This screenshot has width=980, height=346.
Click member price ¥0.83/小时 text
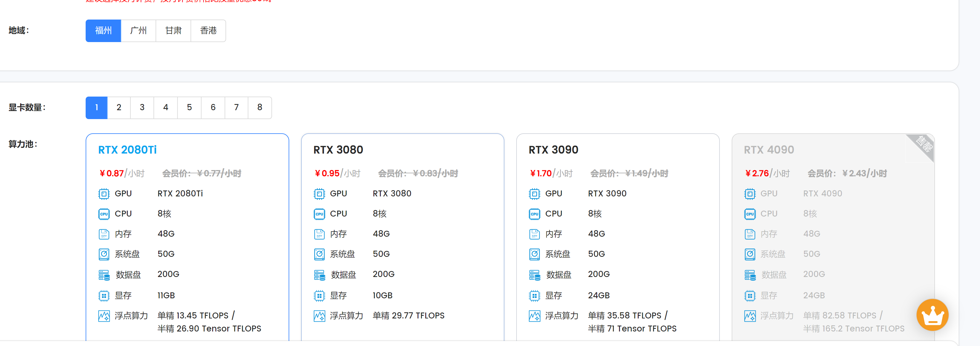(418, 174)
